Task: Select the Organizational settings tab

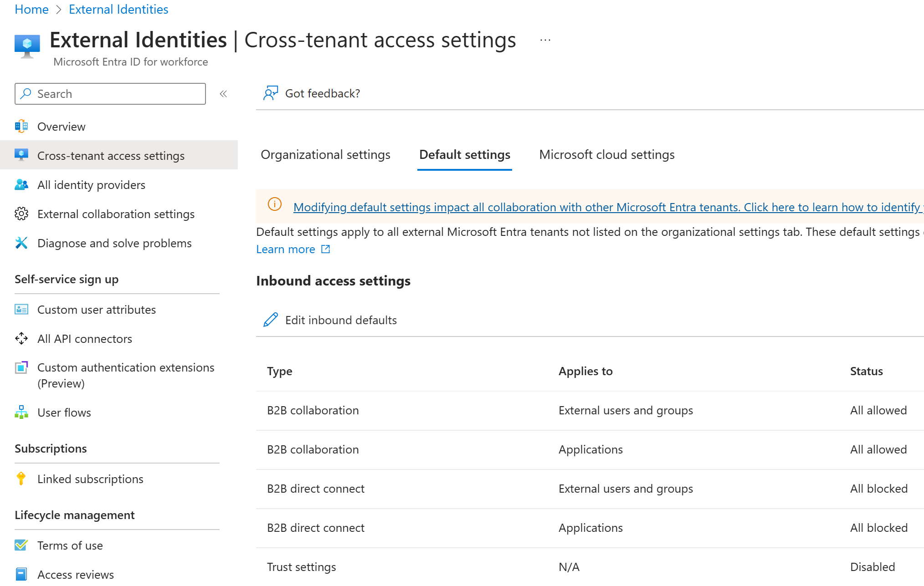Action: tap(326, 154)
